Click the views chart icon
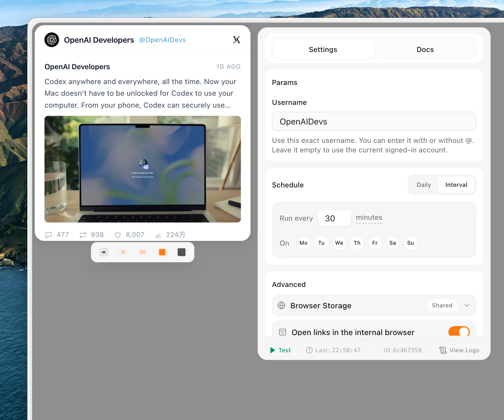The height and width of the screenshot is (420, 504). pos(158,235)
